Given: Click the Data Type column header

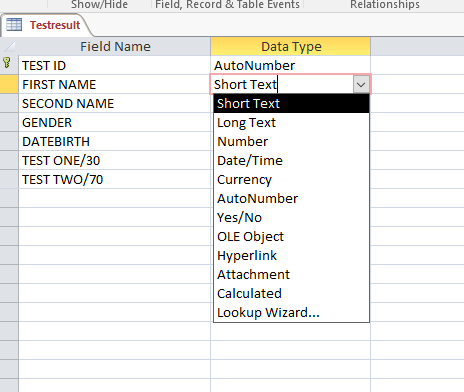Looking at the screenshot, I should pyautogui.click(x=291, y=46).
